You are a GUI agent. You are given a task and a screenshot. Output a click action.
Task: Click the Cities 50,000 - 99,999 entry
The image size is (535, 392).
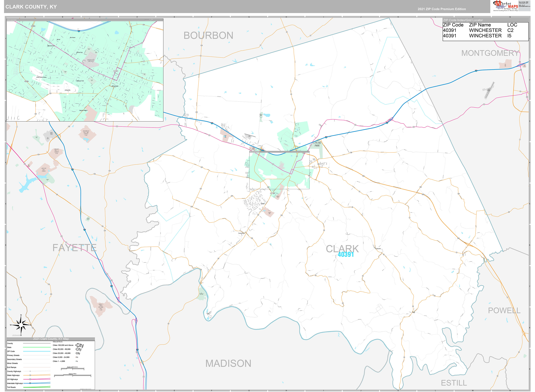coord(62,349)
